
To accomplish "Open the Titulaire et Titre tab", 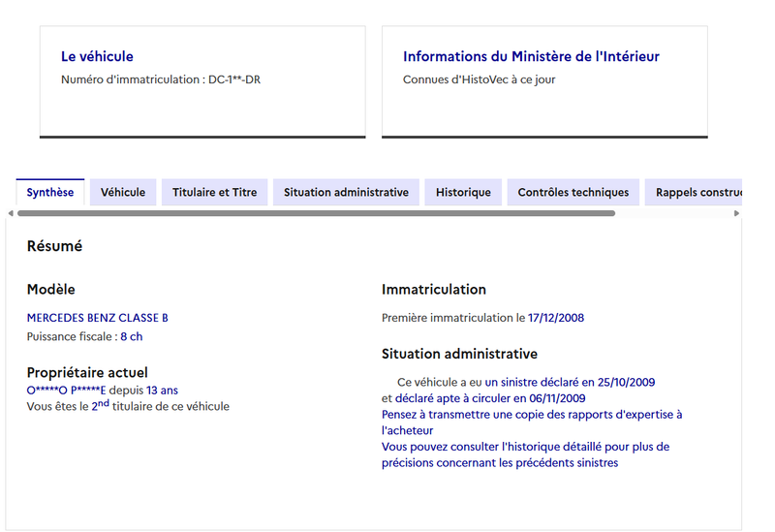I will tap(214, 192).
